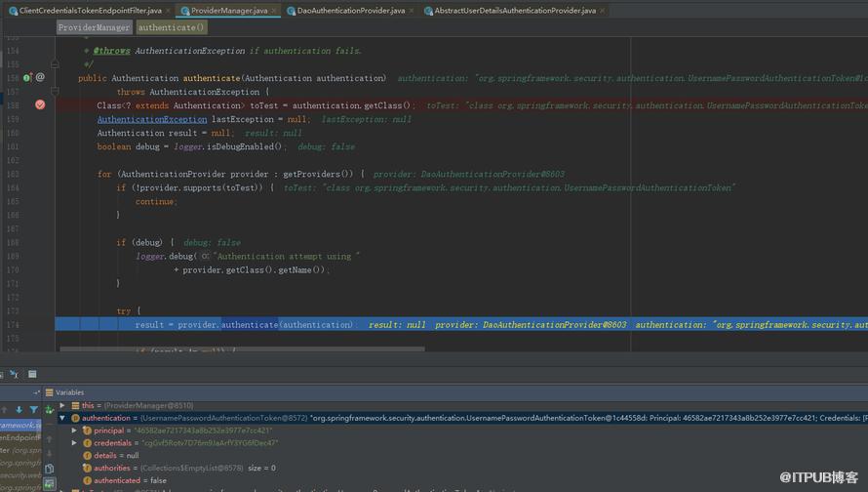This screenshot has height=492, width=868.
Task: Follow the AuthenticationException link on line 159
Action: pos(152,119)
